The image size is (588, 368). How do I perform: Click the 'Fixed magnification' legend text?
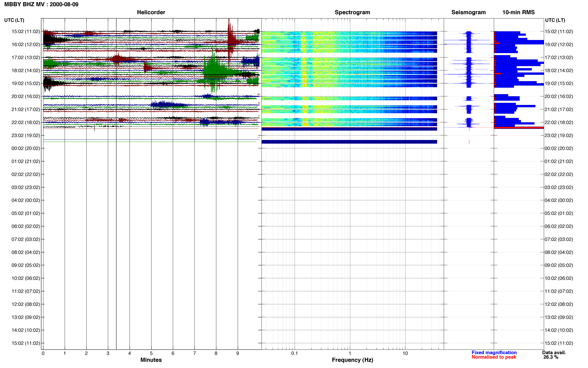(x=494, y=352)
